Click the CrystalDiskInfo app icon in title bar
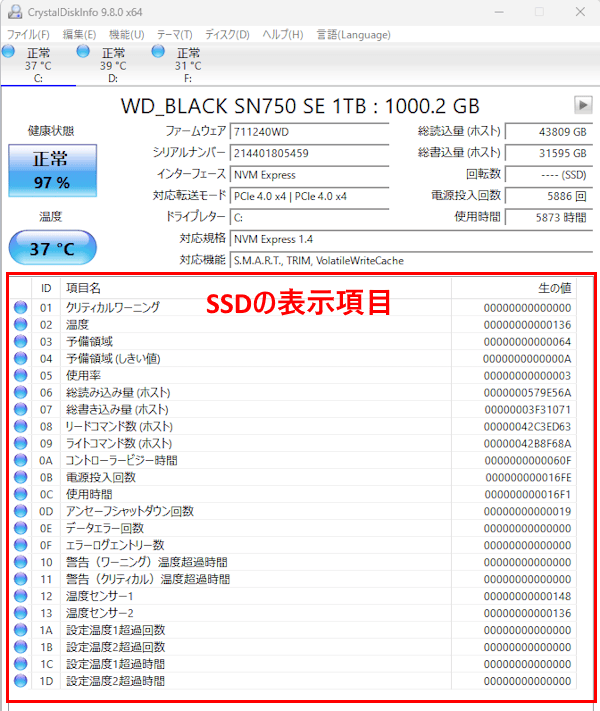Image resolution: width=600 pixels, height=711 pixels. 15,11
